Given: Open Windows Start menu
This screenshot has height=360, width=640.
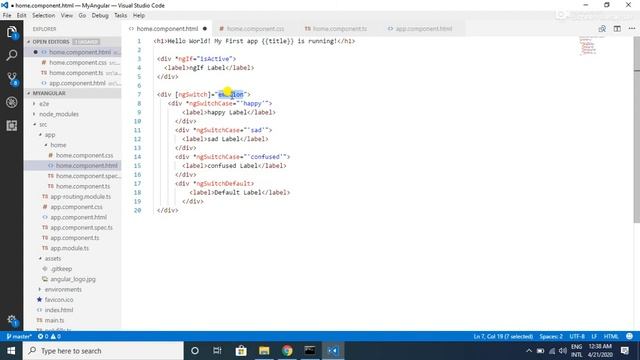Looking at the screenshot, I should point(11,351).
